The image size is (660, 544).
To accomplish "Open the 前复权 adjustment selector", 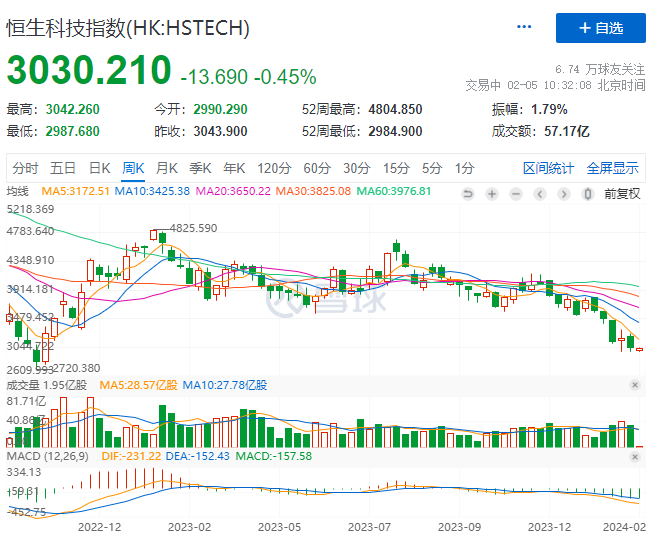I will 622,194.
